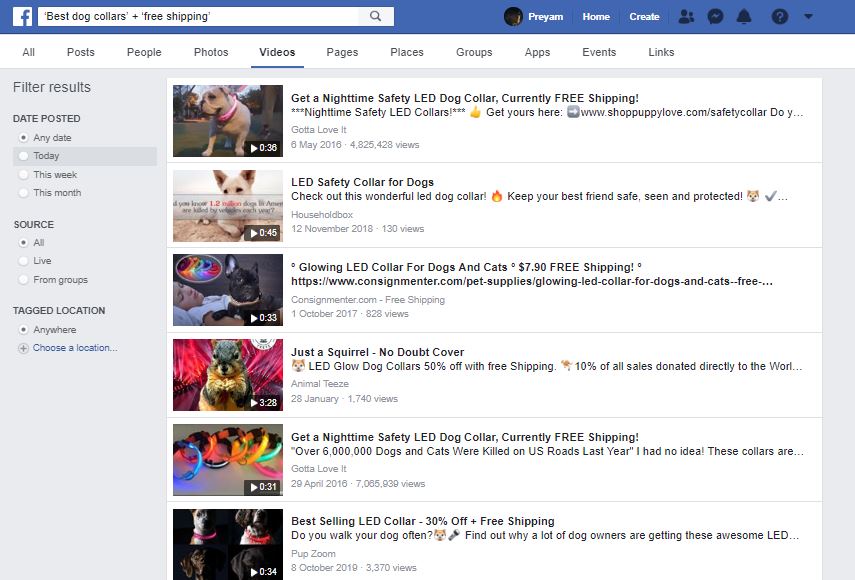Open the Notifications bell
855x580 pixels.
744,17
